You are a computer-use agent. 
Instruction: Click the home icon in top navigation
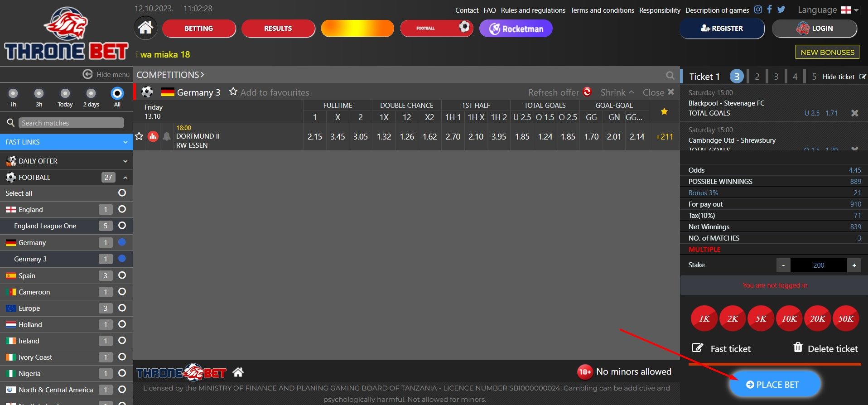145,28
